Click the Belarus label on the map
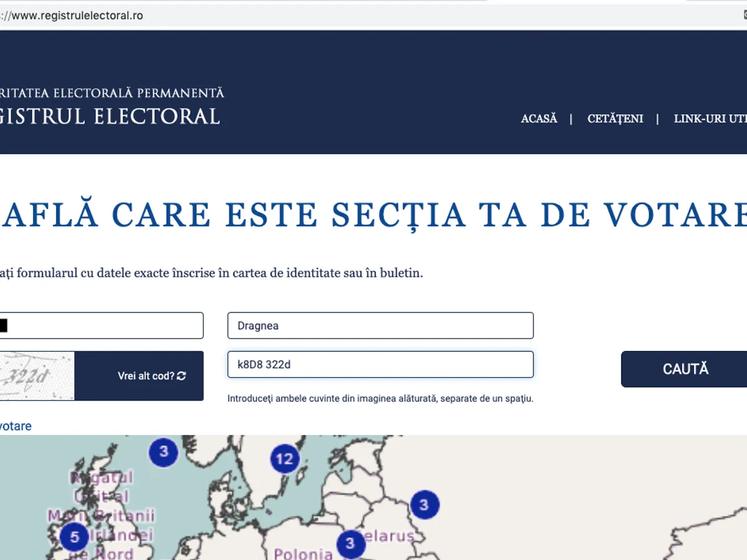Image resolution: width=747 pixels, height=560 pixels. tap(388, 536)
